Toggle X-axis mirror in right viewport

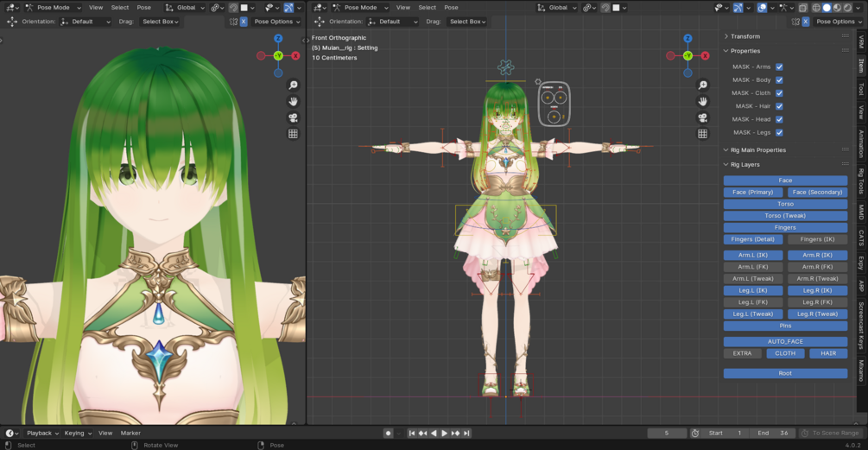coord(806,22)
